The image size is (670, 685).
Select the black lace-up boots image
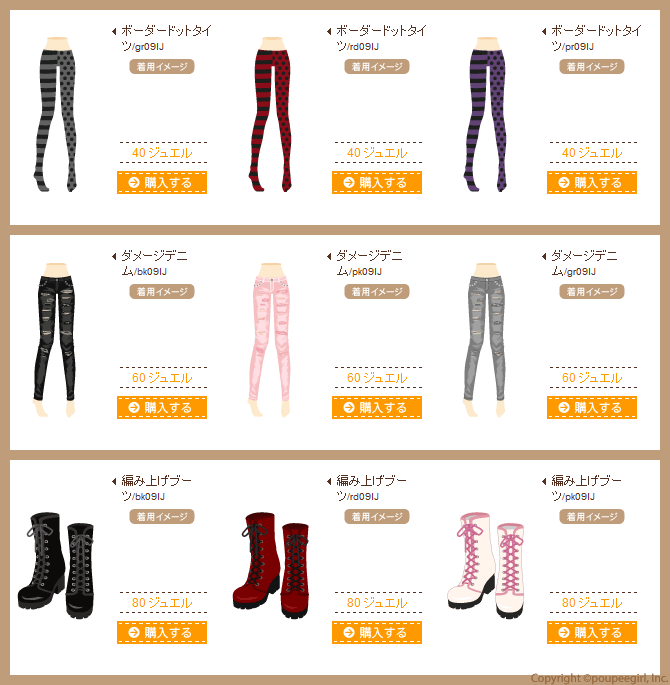pyautogui.click(x=56, y=565)
